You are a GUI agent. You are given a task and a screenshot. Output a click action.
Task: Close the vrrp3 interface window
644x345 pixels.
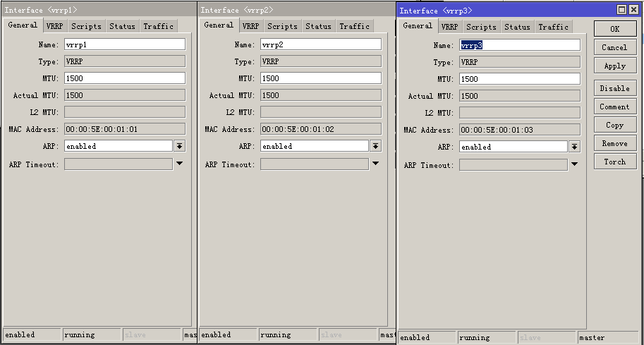[633, 10]
